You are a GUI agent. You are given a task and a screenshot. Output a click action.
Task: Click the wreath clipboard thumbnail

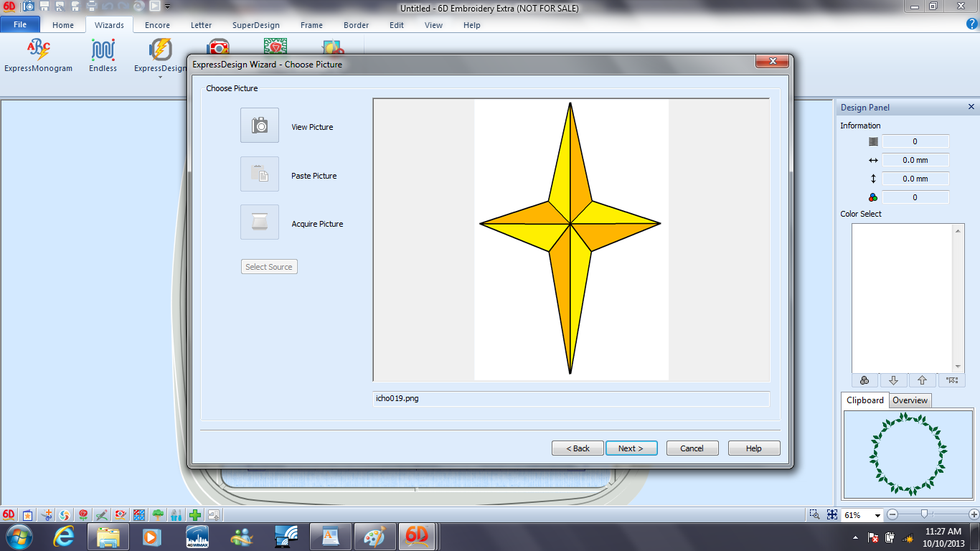pyautogui.click(x=908, y=455)
